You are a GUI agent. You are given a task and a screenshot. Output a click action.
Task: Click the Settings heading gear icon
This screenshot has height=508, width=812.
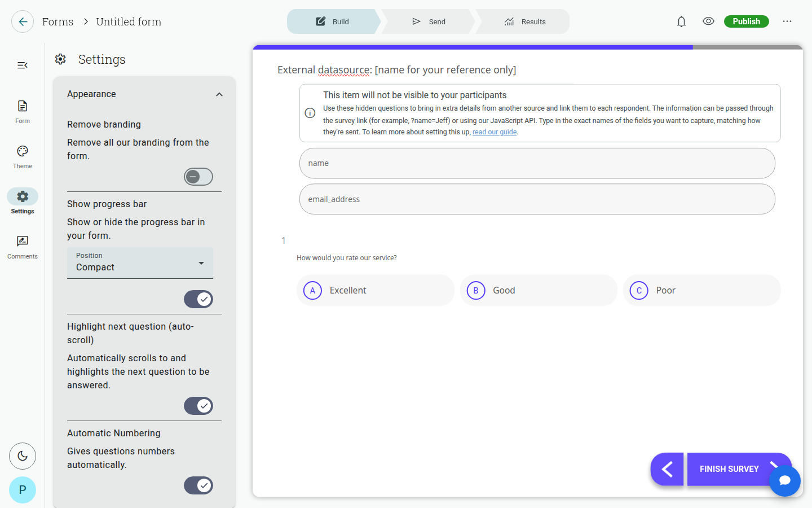[x=60, y=59]
